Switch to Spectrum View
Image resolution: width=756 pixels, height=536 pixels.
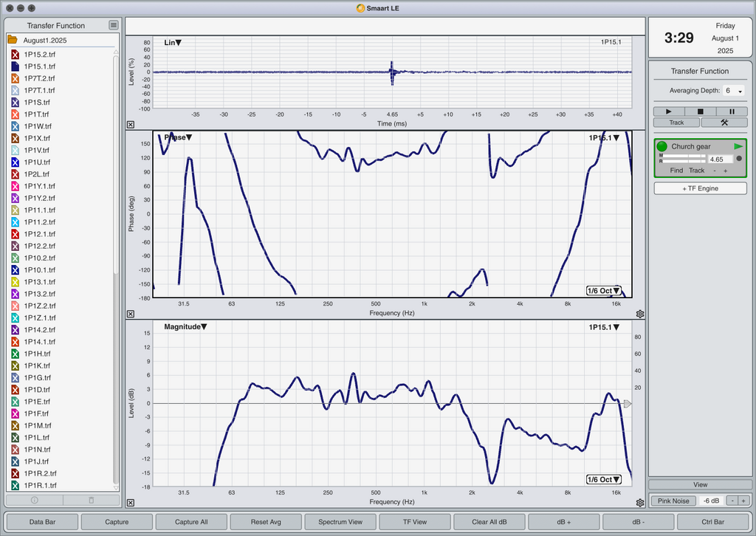(x=340, y=521)
